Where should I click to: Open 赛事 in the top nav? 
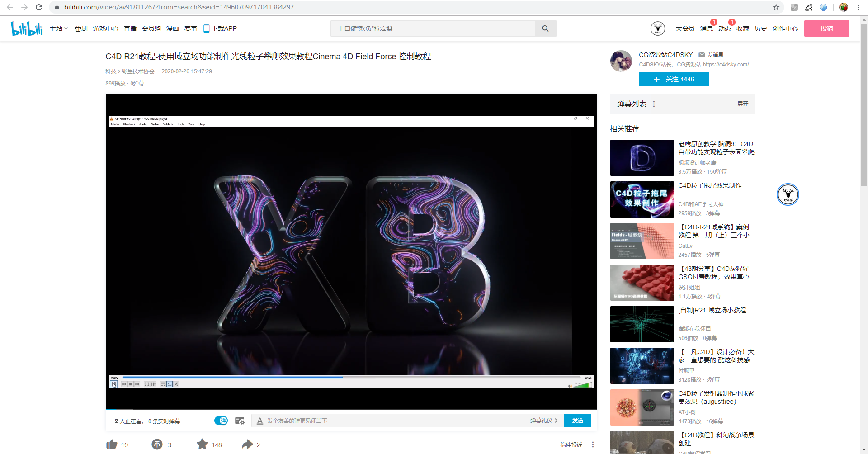point(191,28)
